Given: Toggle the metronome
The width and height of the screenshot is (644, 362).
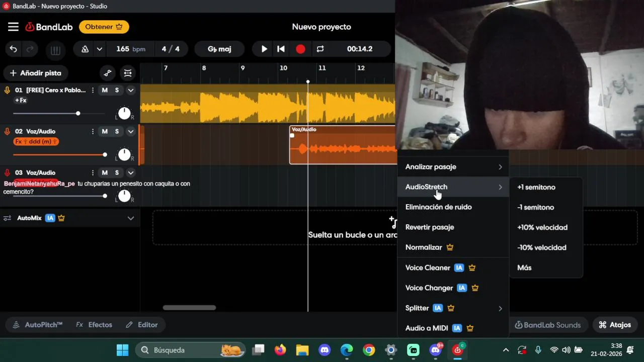Looking at the screenshot, I should coord(85,49).
